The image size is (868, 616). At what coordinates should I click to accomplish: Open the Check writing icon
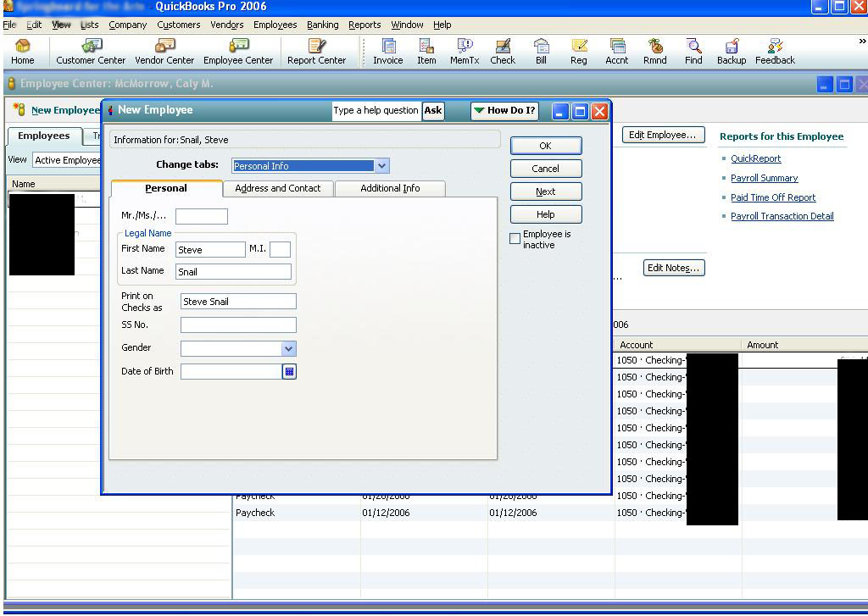(x=503, y=52)
